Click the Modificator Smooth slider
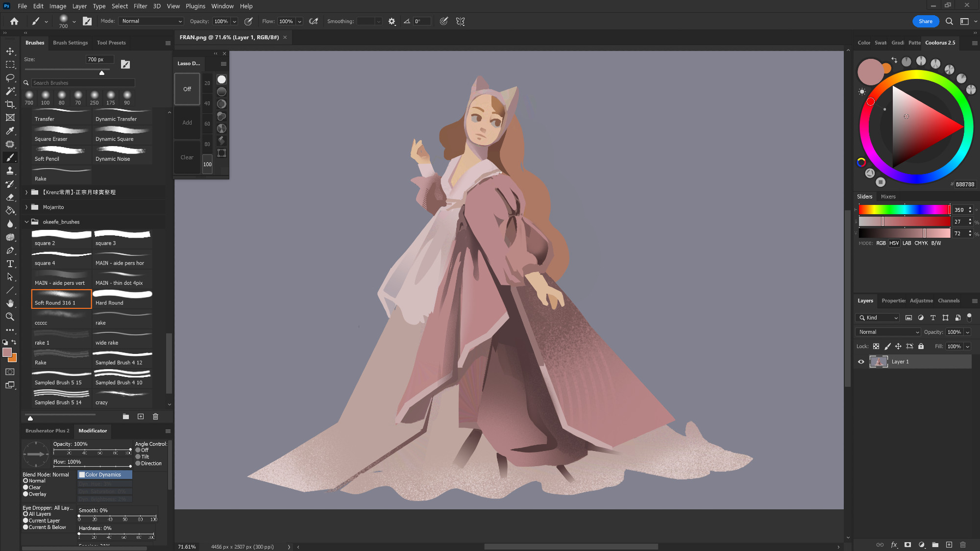 117,516
